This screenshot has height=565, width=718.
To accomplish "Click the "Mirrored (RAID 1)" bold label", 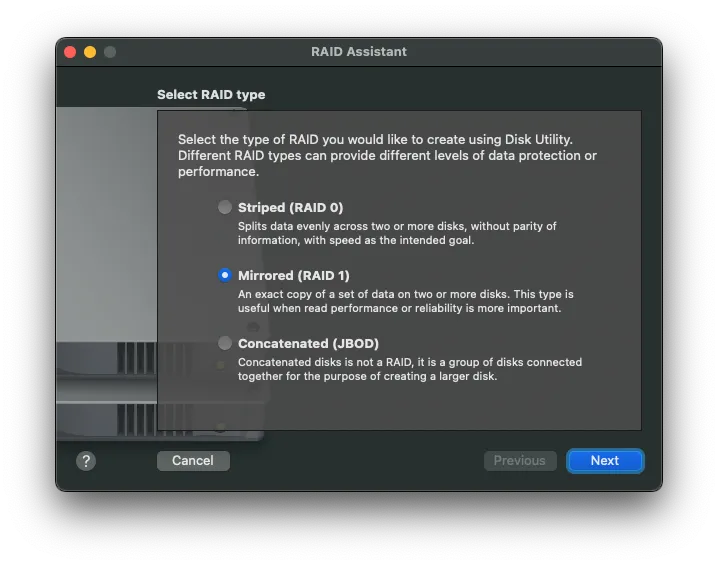I will (293, 275).
